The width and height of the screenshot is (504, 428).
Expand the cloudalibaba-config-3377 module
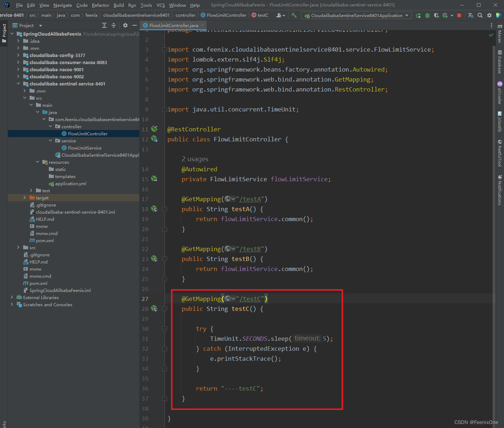click(18, 55)
